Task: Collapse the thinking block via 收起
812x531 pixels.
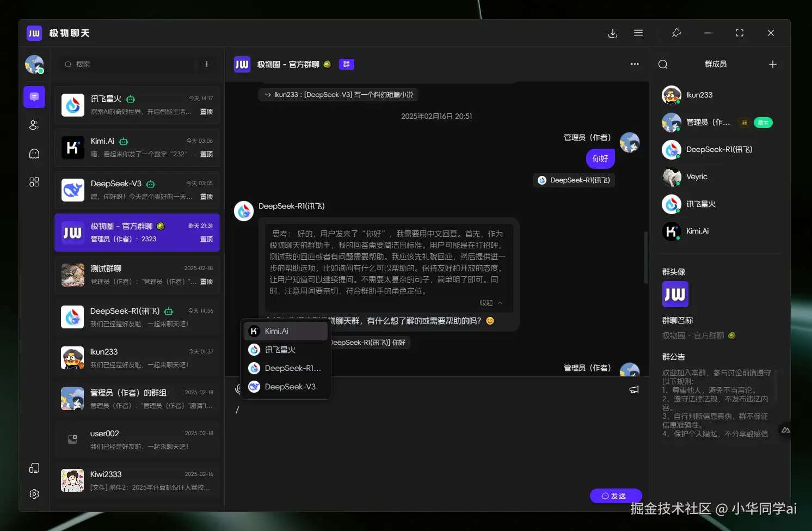Action: coord(491,303)
